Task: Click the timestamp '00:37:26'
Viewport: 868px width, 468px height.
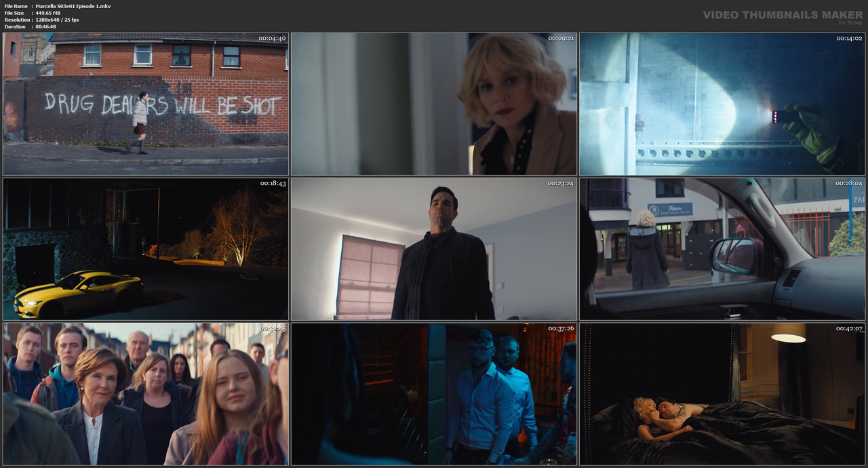Action: click(561, 329)
